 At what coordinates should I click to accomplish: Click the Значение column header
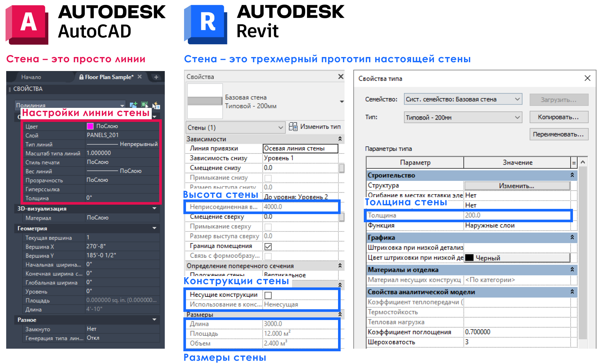[x=517, y=162]
